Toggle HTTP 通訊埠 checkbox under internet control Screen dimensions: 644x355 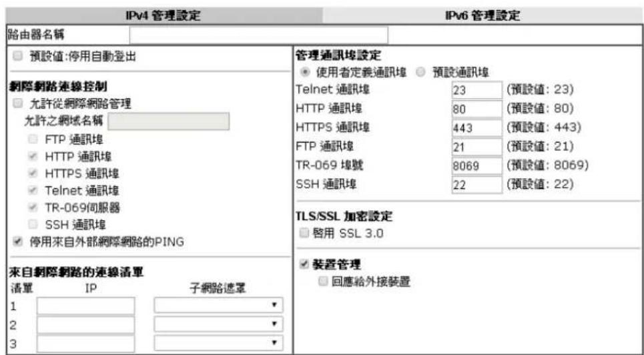coord(35,157)
